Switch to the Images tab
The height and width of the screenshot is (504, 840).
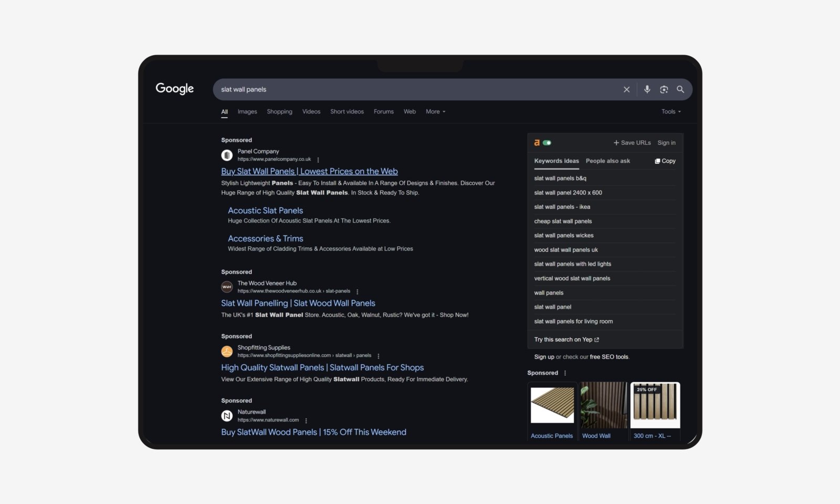247,112
